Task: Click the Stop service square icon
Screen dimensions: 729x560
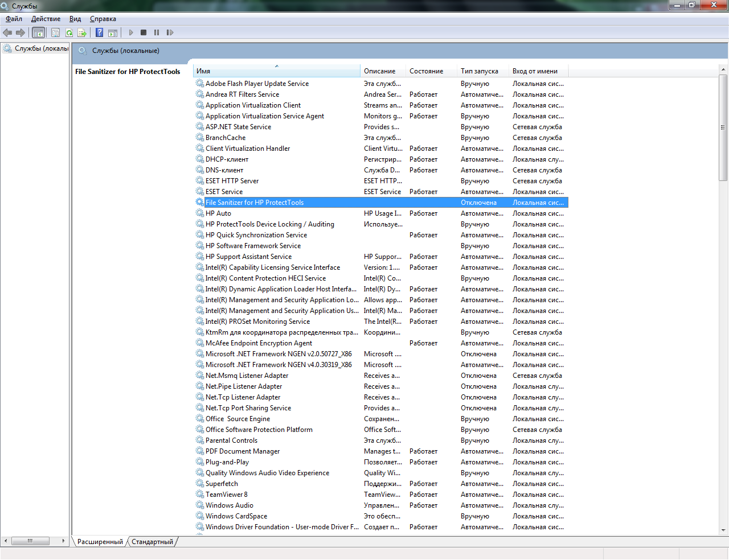Action: click(x=144, y=32)
